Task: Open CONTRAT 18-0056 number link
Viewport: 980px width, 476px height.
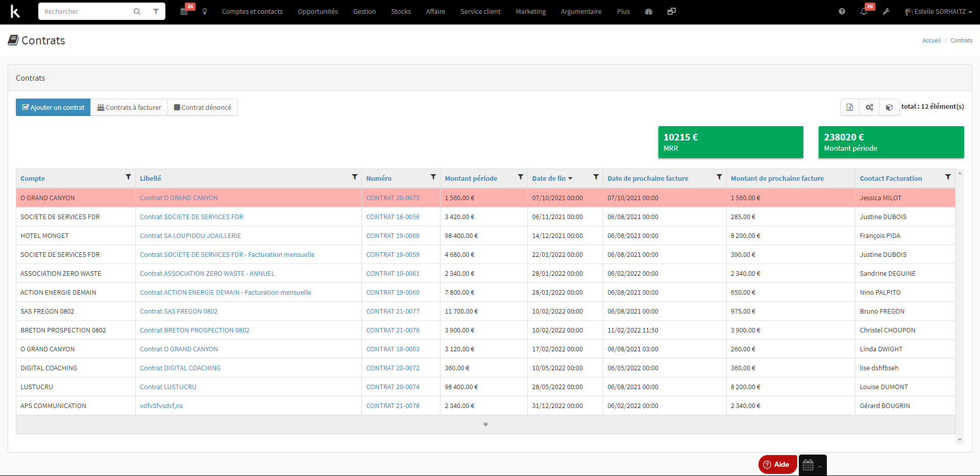Action: 393,217
